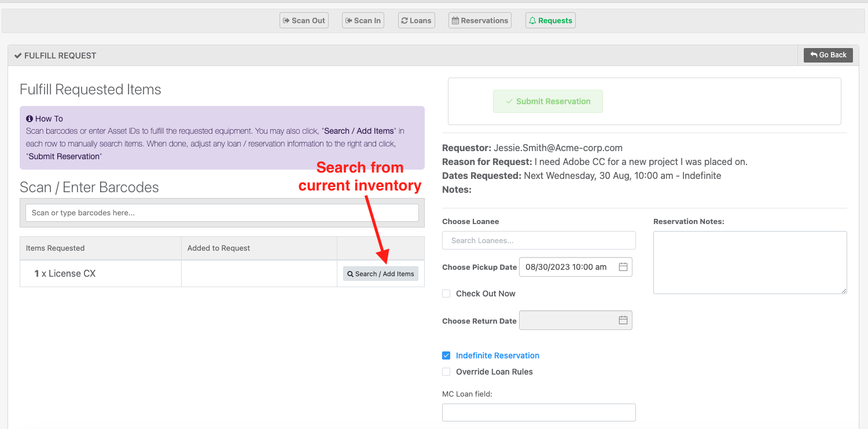Click the requestor email Jessie.Smith@Acme-corp.com
868x429 pixels.
tap(558, 148)
